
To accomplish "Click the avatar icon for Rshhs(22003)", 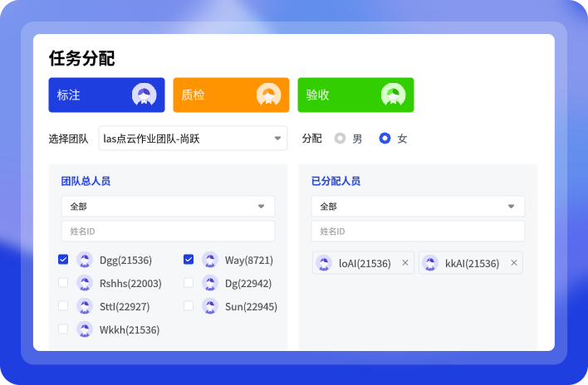I will pos(84,283).
